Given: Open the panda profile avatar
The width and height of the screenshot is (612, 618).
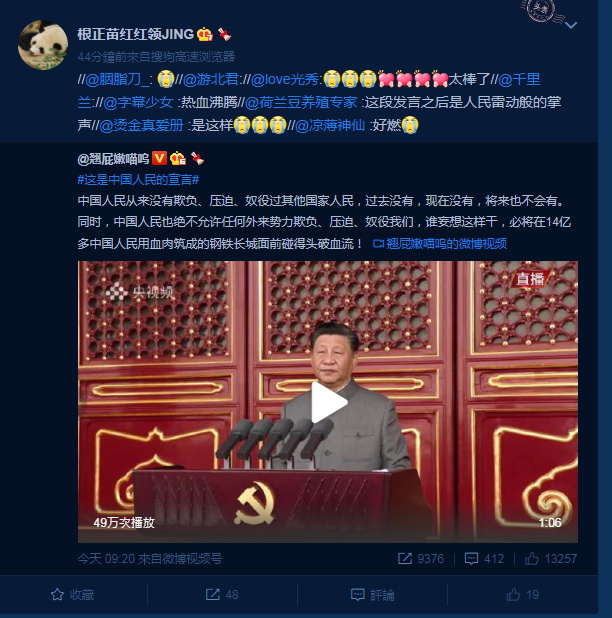Looking at the screenshot, I should click(43, 45).
